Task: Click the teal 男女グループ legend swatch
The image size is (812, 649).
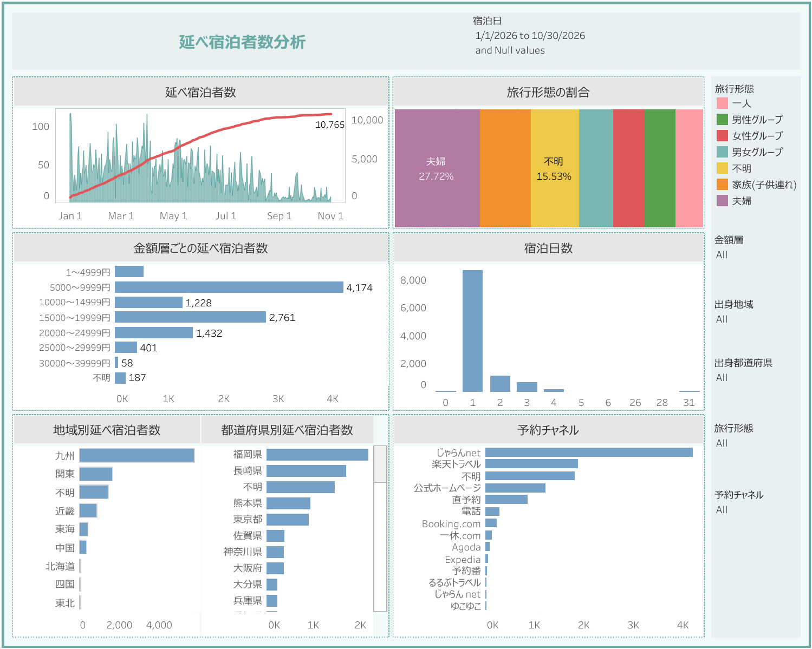Action: 722,152
